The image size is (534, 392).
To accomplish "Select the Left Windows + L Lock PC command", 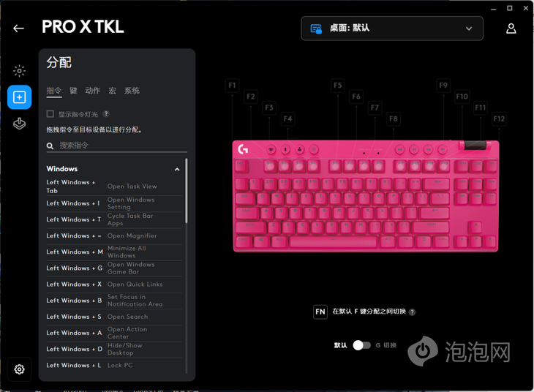I will pyautogui.click(x=114, y=365).
